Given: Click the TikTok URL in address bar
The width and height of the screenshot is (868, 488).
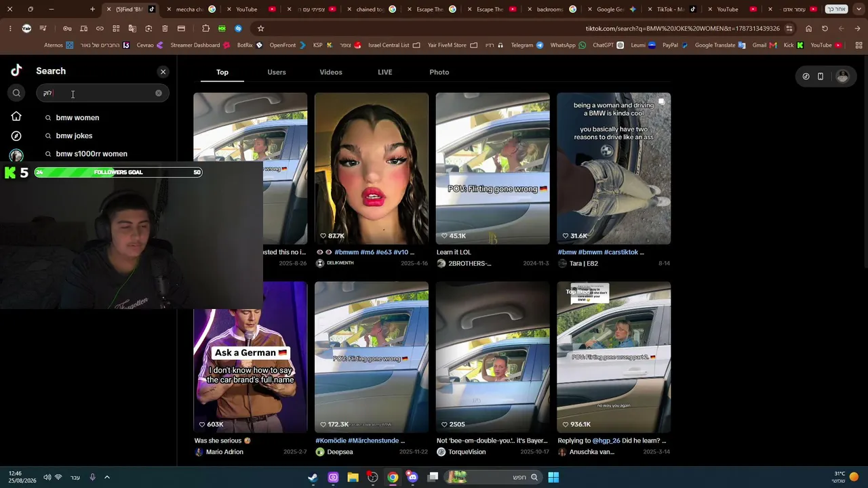Looking at the screenshot, I should [x=682, y=28].
